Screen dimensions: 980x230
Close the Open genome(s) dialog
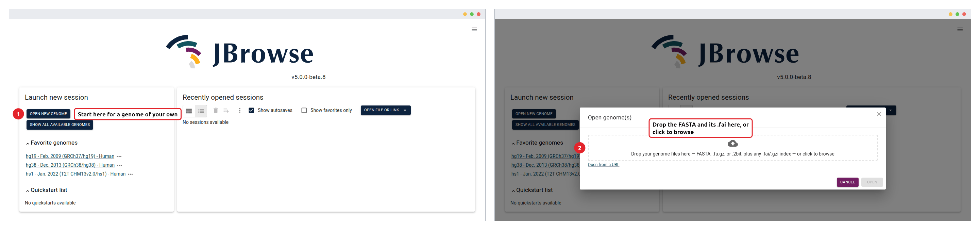(879, 114)
